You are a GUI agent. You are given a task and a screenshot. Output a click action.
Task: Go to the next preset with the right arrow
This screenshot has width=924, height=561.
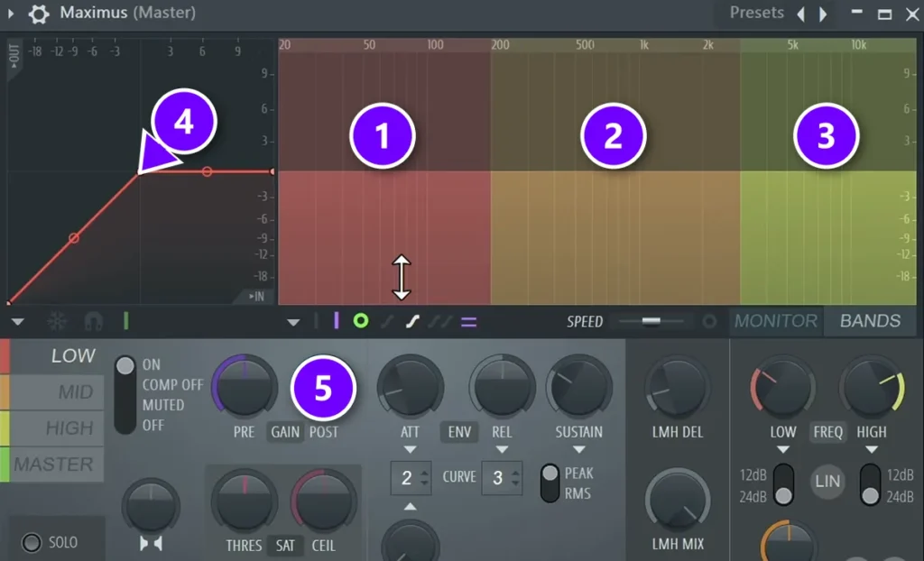pos(823,14)
